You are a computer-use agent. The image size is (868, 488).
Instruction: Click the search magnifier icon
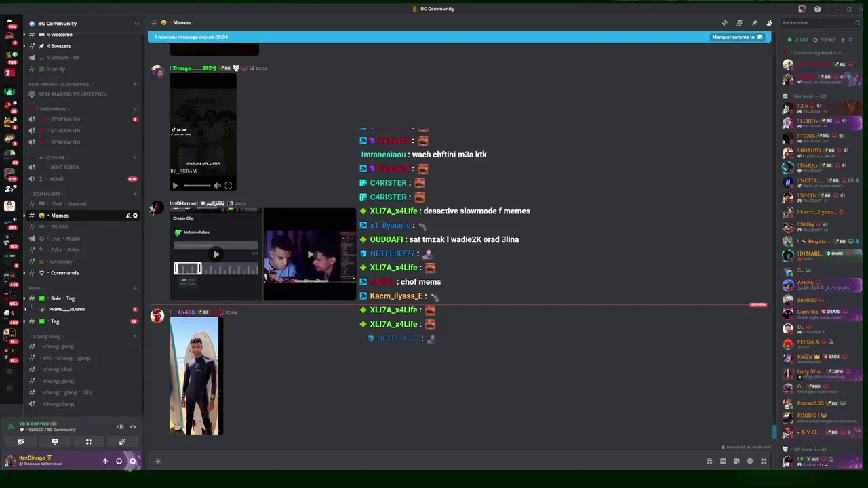click(x=858, y=23)
